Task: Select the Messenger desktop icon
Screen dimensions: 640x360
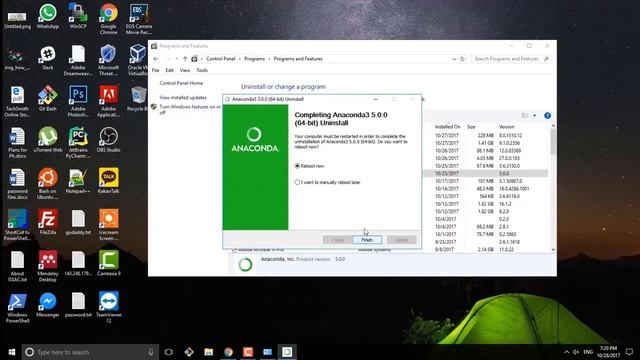Action: pyautogui.click(x=48, y=305)
